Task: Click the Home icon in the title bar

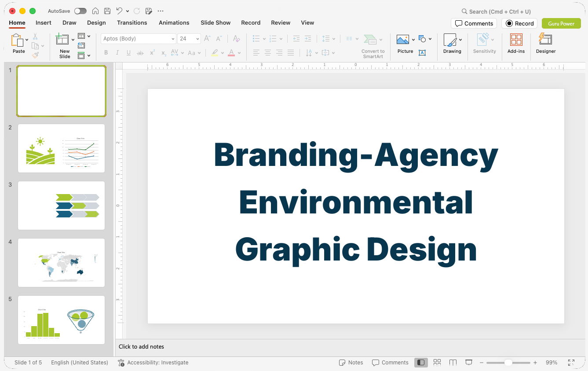Action: click(95, 11)
